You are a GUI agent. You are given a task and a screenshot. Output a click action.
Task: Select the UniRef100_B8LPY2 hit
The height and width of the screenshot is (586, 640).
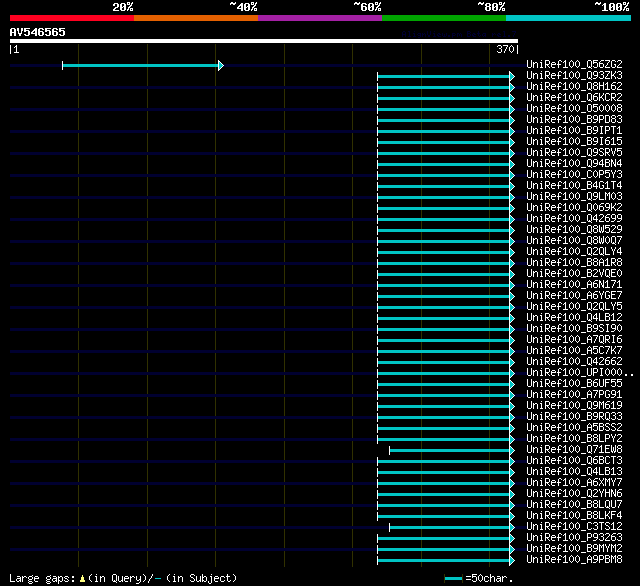pyautogui.click(x=574, y=439)
